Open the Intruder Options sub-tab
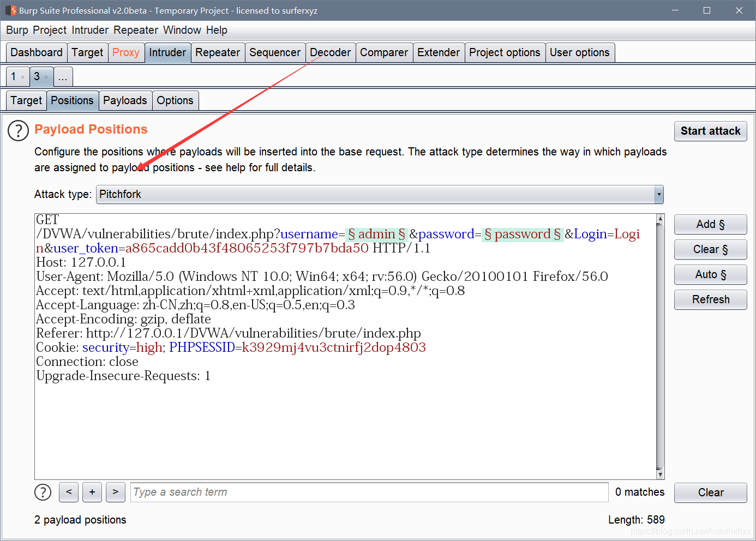 pos(175,100)
